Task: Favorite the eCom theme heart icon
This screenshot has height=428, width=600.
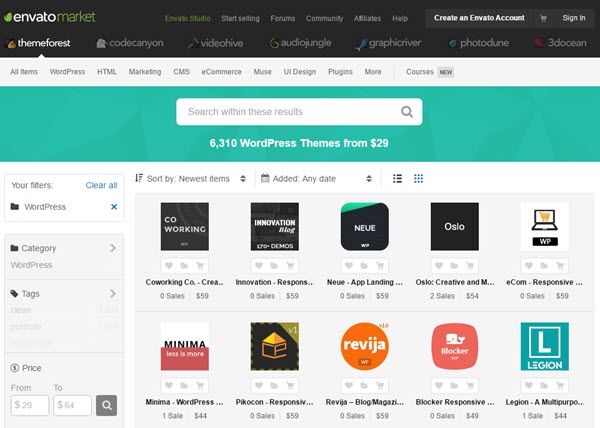Action: 529,265
